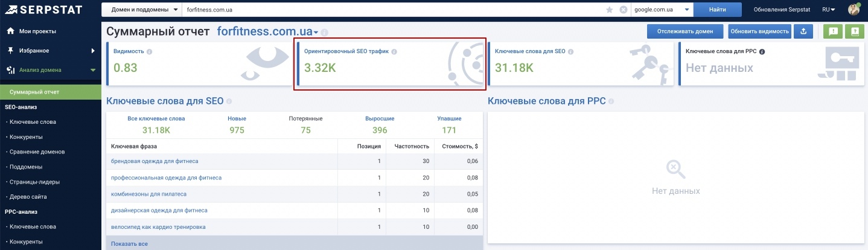Open the green help book icon
The image size is (868, 250).
pyautogui.click(x=855, y=31)
